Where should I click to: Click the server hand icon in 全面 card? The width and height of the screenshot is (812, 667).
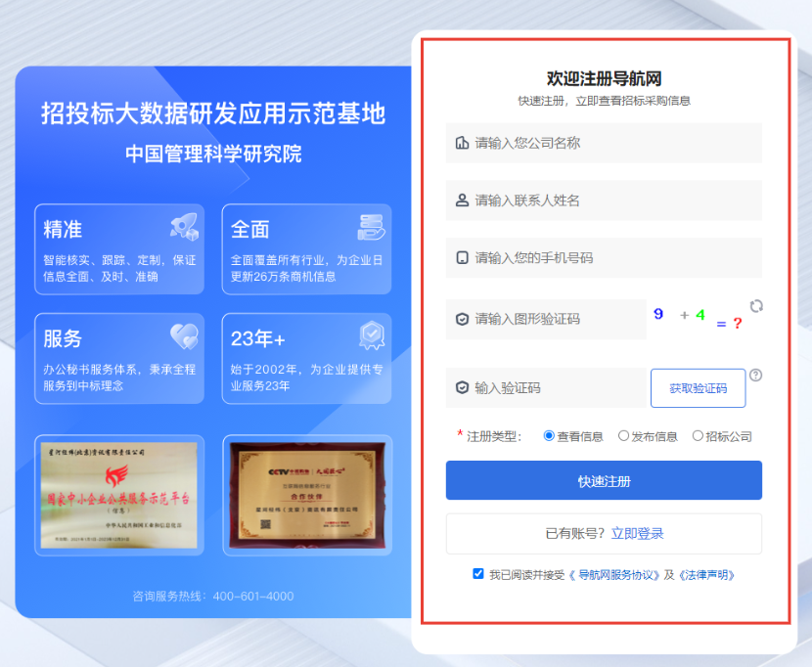371,228
